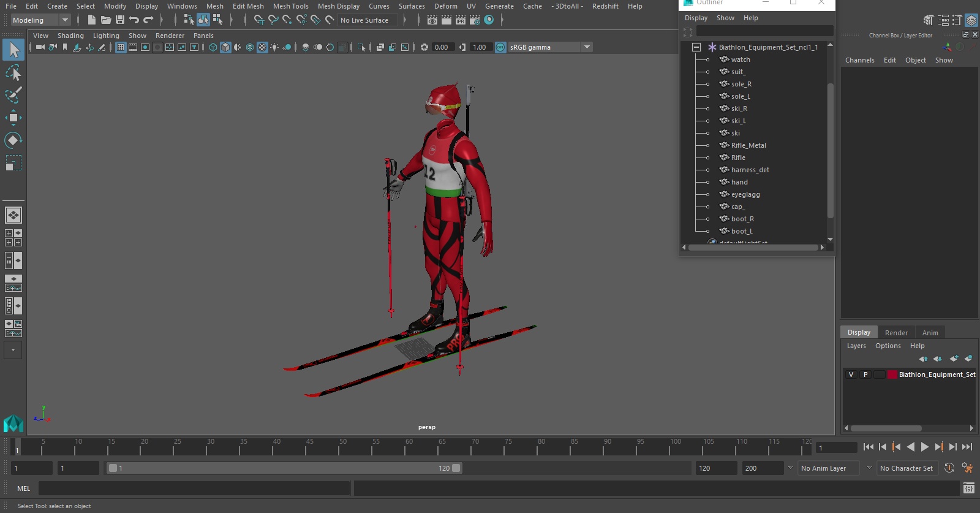Open the render view window
This screenshot has height=513, width=980.
tap(432, 20)
